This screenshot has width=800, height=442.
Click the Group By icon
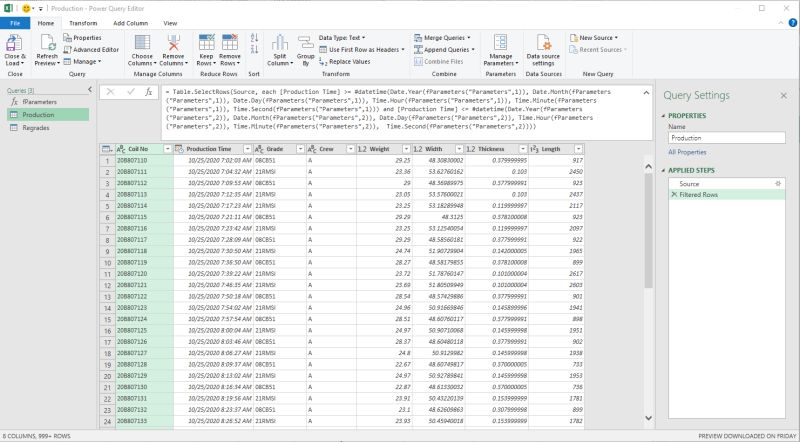pyautogui.click(x=306, y=43)
